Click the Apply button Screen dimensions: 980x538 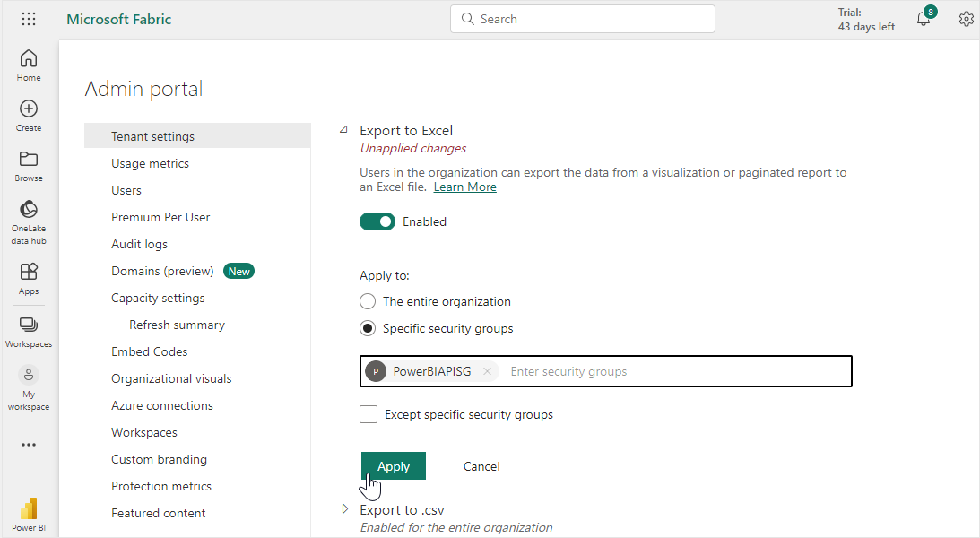coord(393,466)
